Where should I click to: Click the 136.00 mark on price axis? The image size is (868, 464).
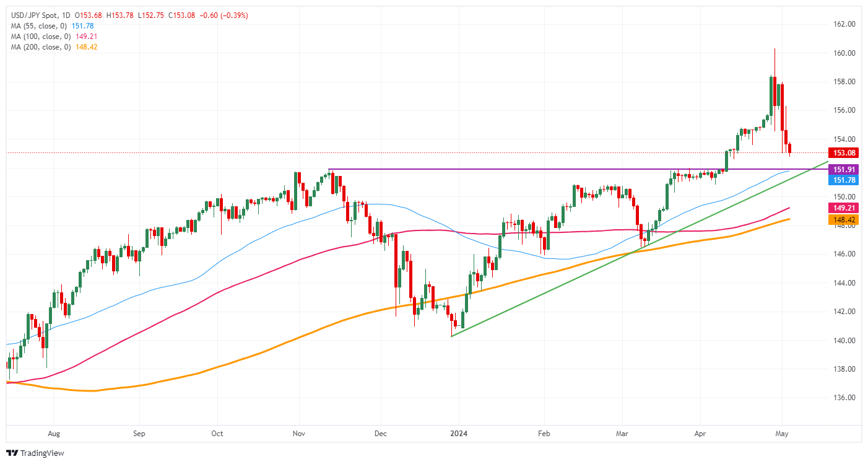pos(843,398)
